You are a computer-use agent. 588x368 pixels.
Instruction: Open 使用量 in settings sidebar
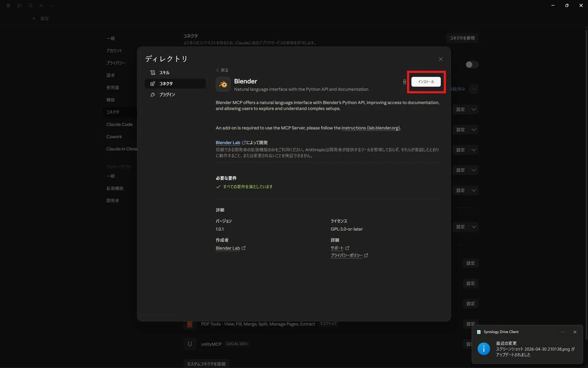(x=113, y=87)
